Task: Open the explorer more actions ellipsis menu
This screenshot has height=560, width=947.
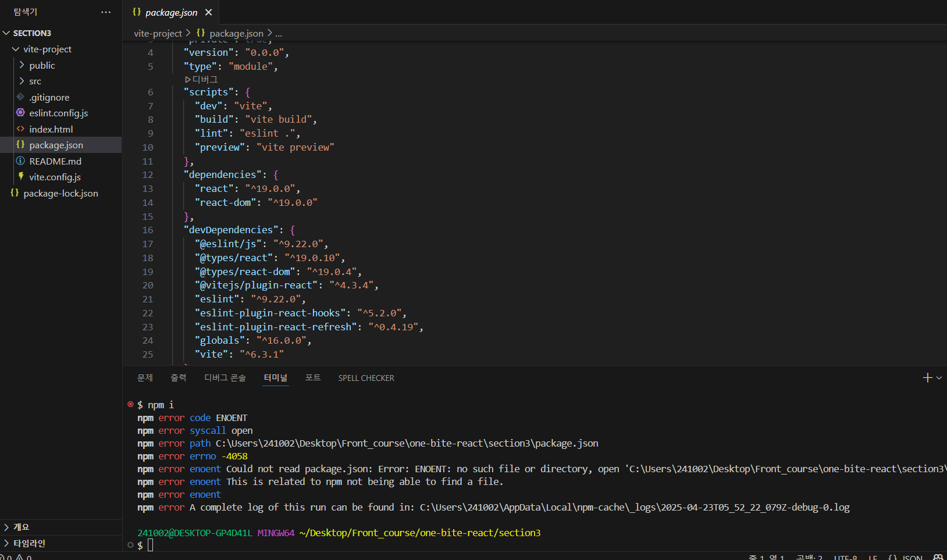Action: coord(106,12)
